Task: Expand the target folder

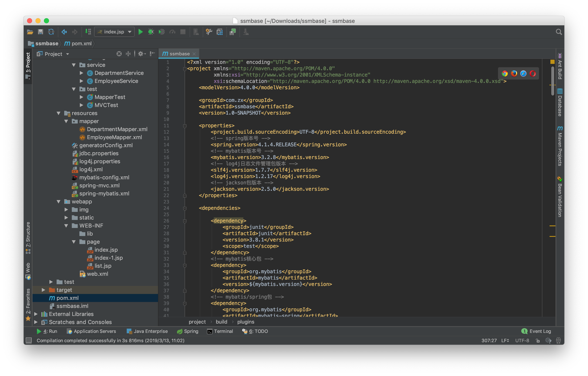Action: (x=44, y=290)
